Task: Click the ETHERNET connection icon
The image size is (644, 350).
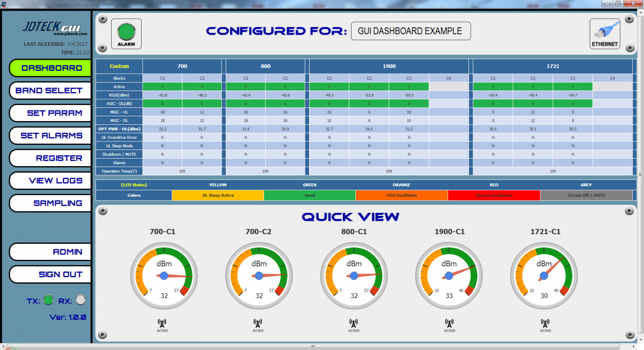Action: click(605, 32)
